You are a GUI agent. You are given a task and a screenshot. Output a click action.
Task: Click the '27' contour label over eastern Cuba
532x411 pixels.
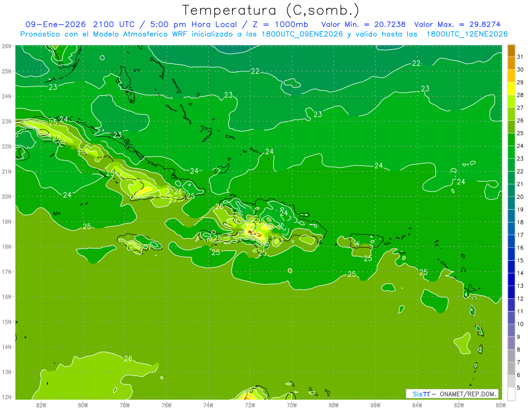[173, 200]
